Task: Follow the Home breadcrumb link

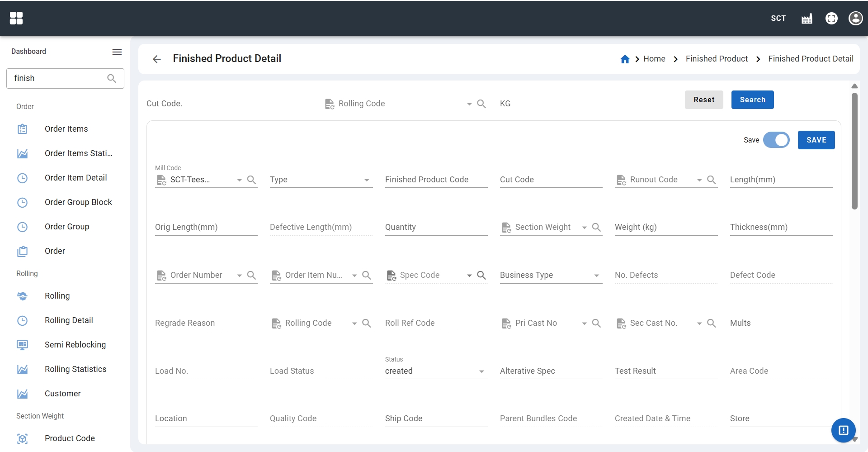Action: tap(654, 59)
